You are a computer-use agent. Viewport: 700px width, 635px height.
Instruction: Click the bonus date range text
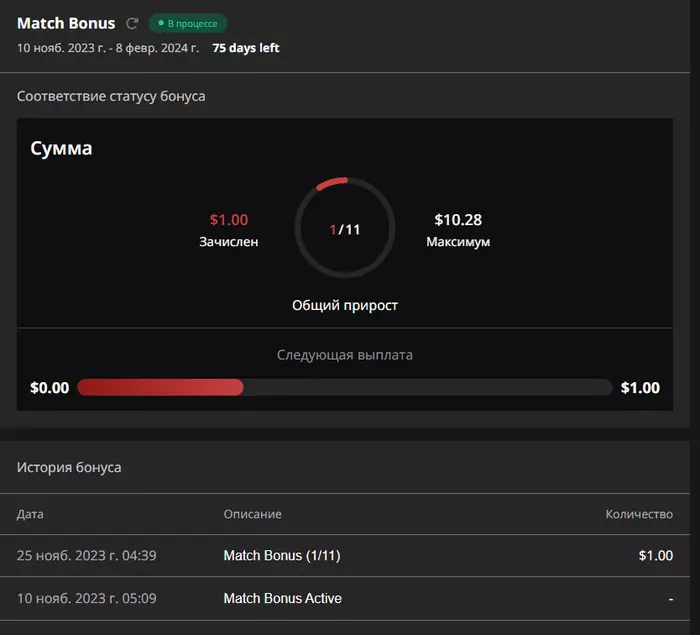tap(108, 48)
